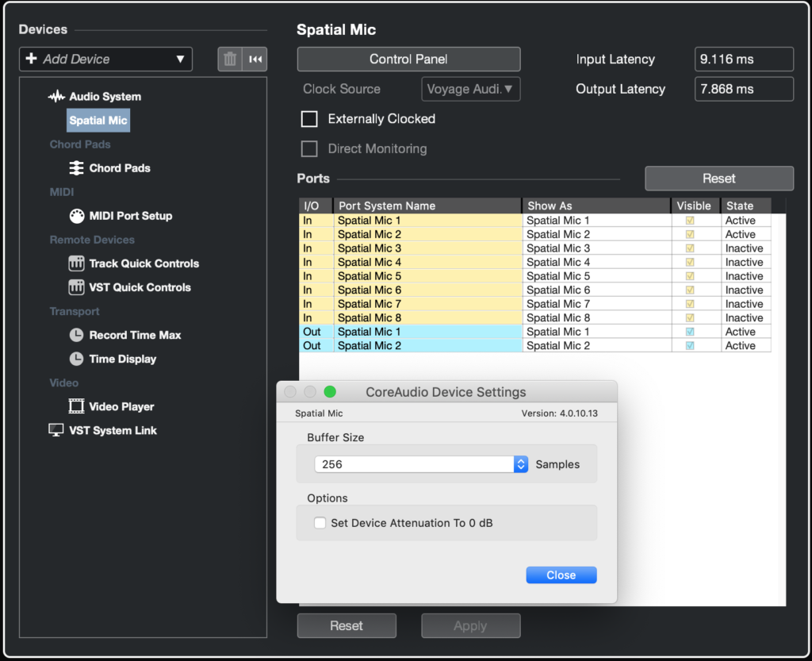Image resolution: width=812 pixels, height=661 pixels.
Task: Select Spatial Mic in the device tree
Action: tap(98, 121)
